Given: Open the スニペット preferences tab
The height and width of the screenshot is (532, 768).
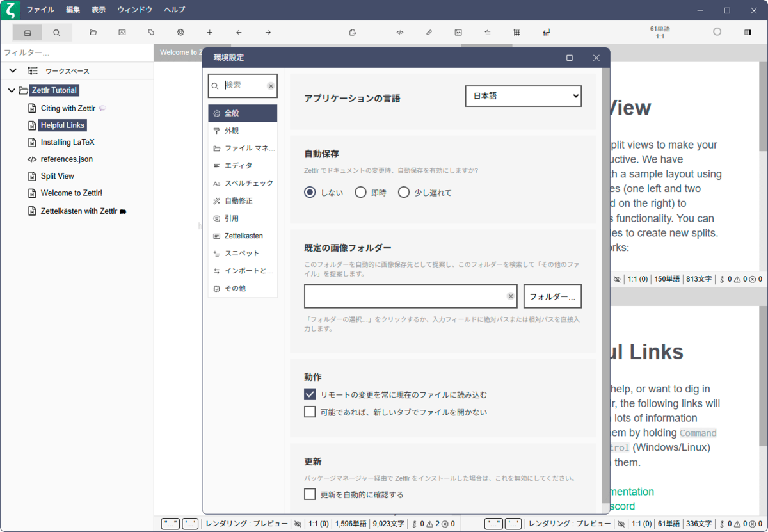Looking at the screenshot, I should 243,254.
